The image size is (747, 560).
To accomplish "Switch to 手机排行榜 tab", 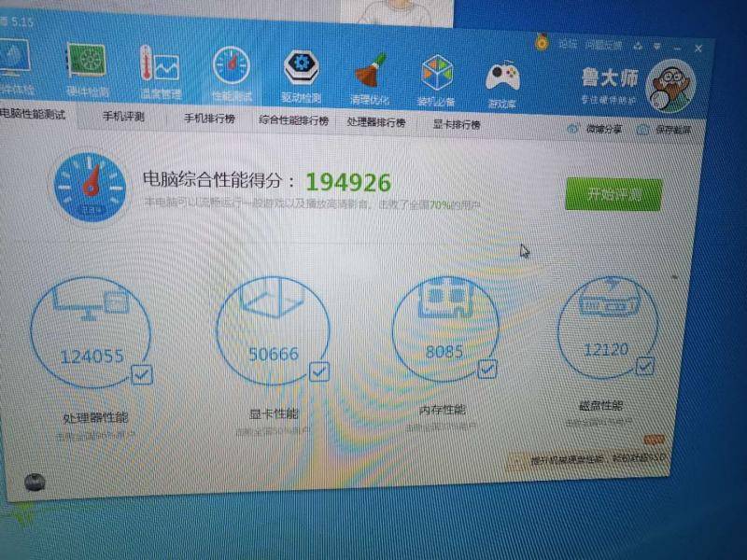I will click(209, 119).
